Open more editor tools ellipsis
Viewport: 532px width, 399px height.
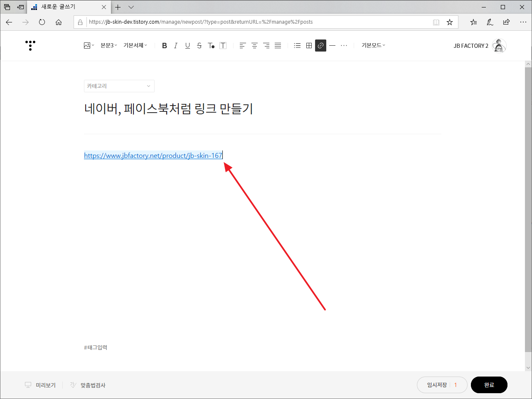344,46
